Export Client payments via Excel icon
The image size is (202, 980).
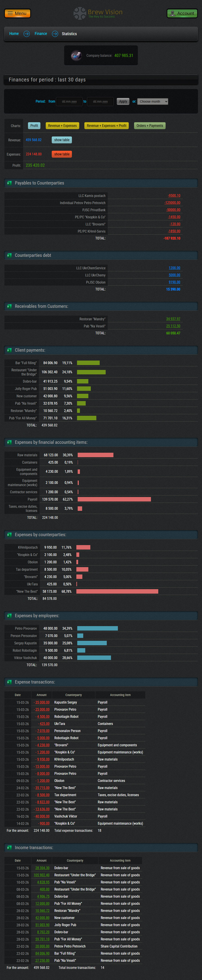pos(9,350)
